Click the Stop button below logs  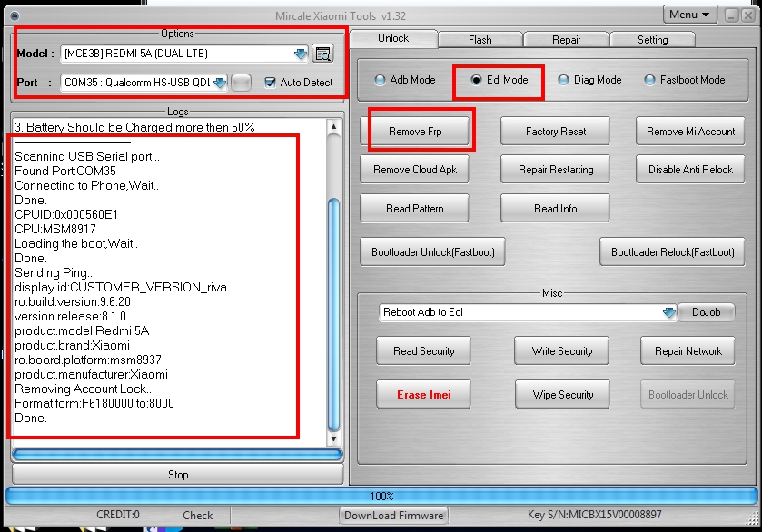[178, 475]
